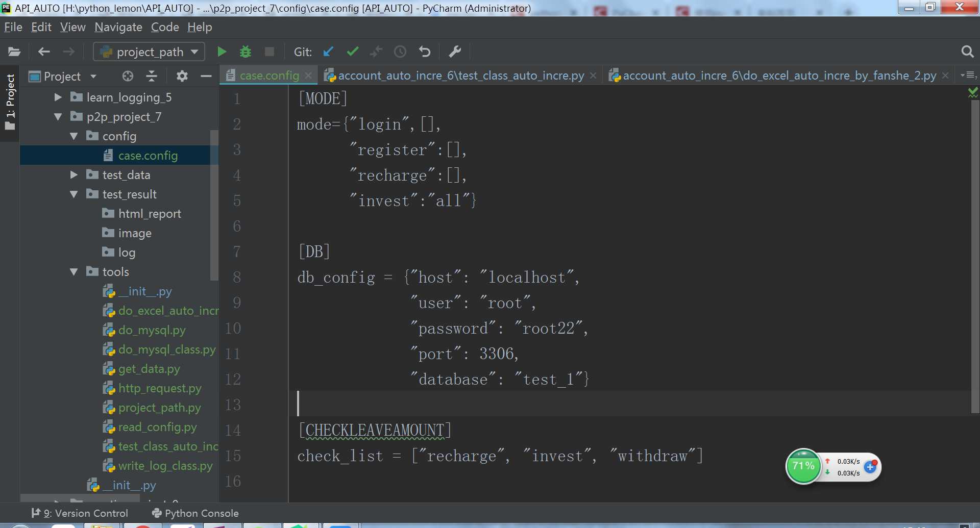980x528 pixels.
Task: Select the html_report folder
Action: coord(142,214)
